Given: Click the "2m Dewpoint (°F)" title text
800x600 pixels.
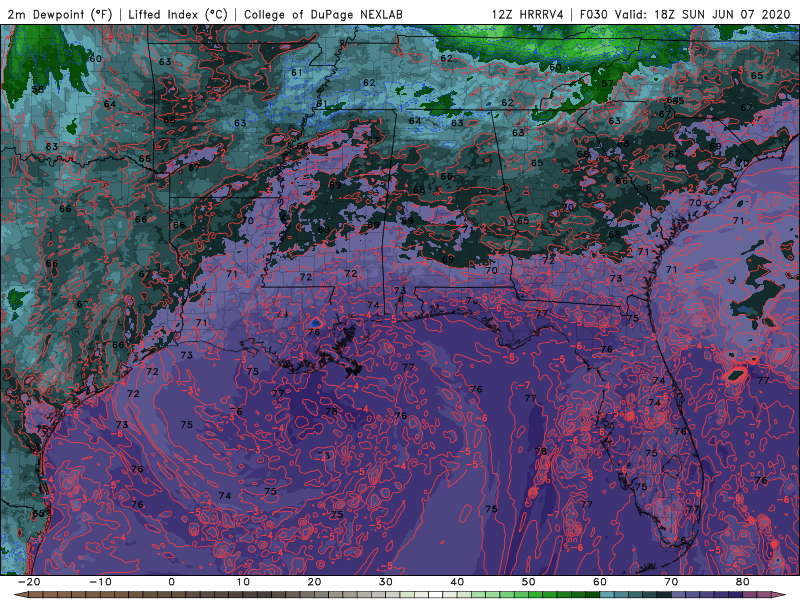Looking at the screenshot, I should click(x=59, y=15).
